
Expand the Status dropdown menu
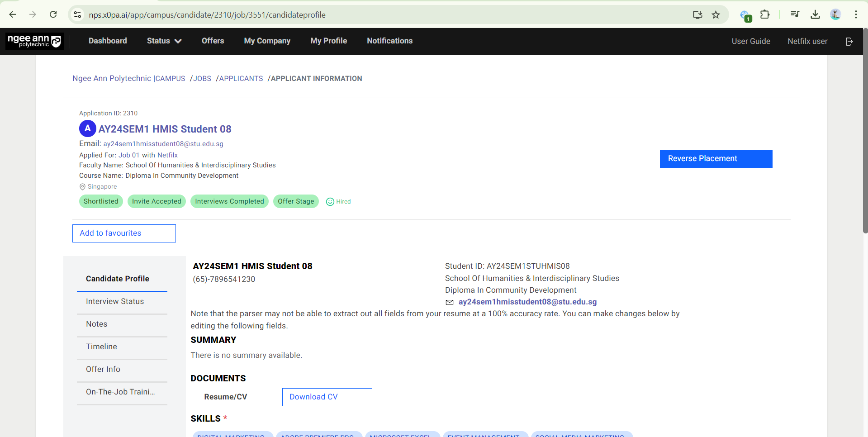(x=164, y=41)
